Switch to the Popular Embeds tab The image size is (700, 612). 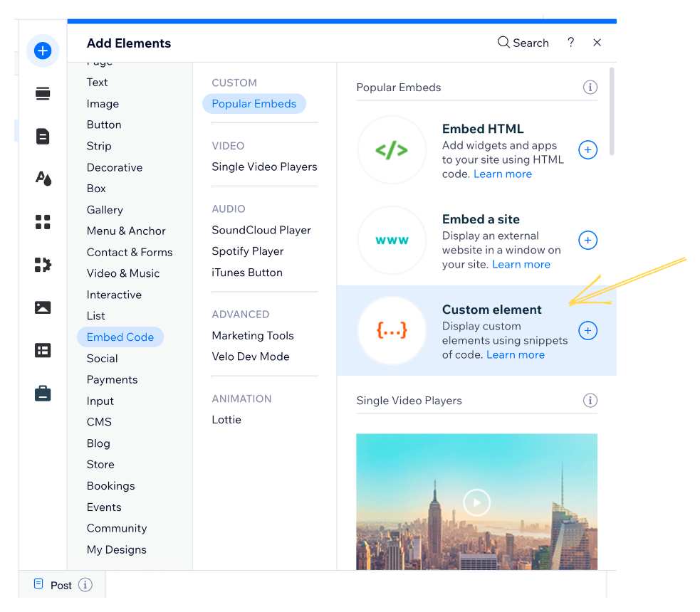254,103
